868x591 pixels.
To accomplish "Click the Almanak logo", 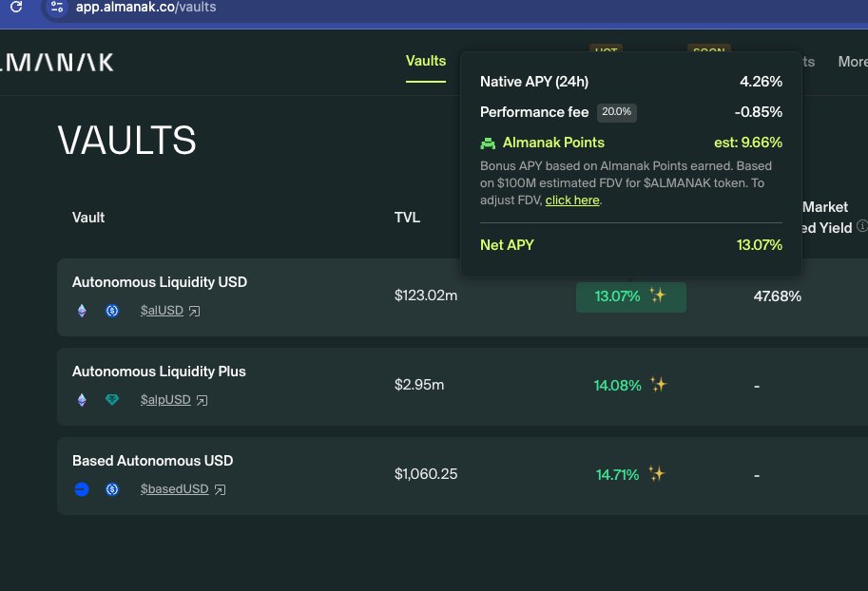I will (57, 62).
